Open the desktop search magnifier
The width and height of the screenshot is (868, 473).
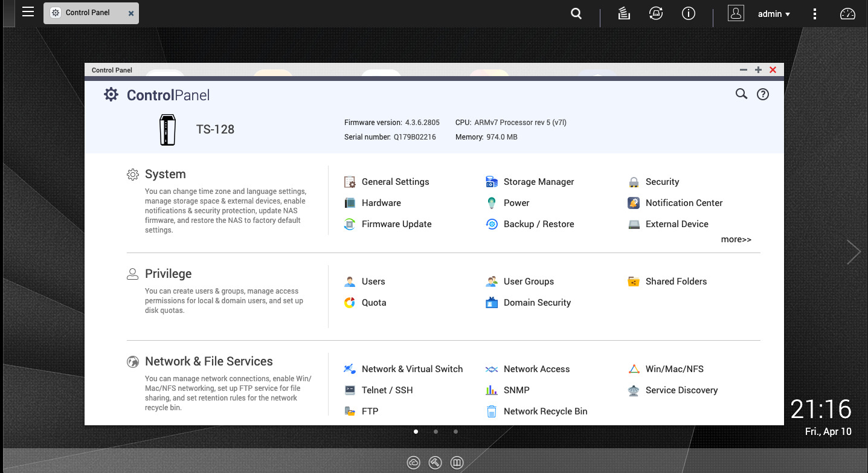tap(576, 13)
